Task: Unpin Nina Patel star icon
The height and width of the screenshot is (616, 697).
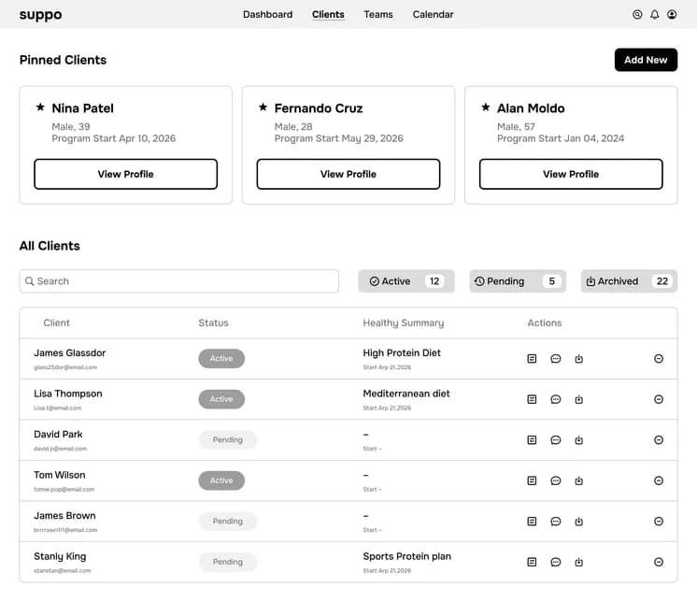Action: (40, 107)
